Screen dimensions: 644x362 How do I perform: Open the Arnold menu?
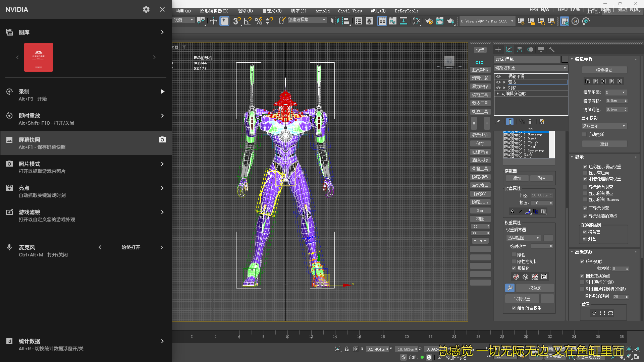[x=322, y=11]
